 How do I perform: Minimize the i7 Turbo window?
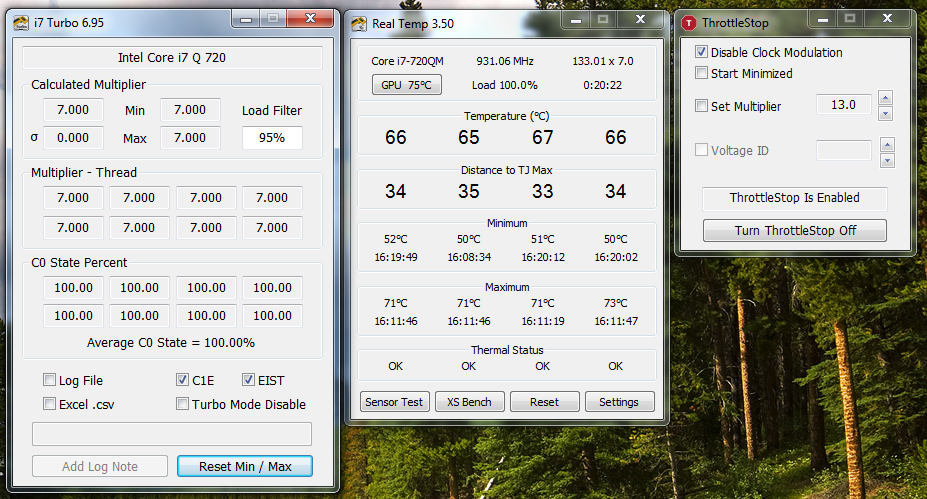coord(246,19)
